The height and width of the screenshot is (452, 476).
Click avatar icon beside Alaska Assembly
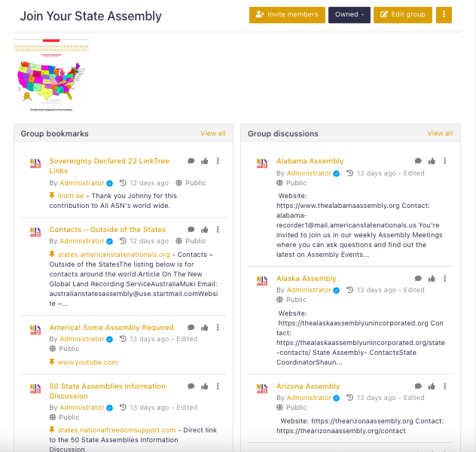point(261,283)
